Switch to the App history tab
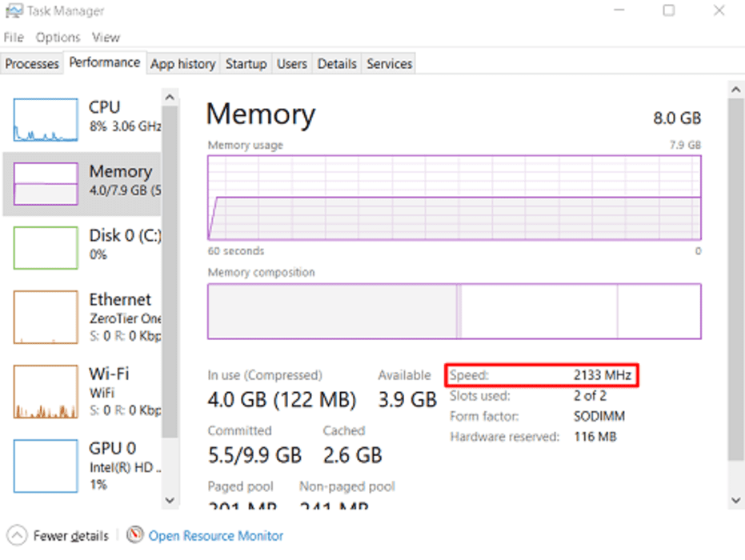The width and height of the screenshot is (745, 560). [182, 64]
